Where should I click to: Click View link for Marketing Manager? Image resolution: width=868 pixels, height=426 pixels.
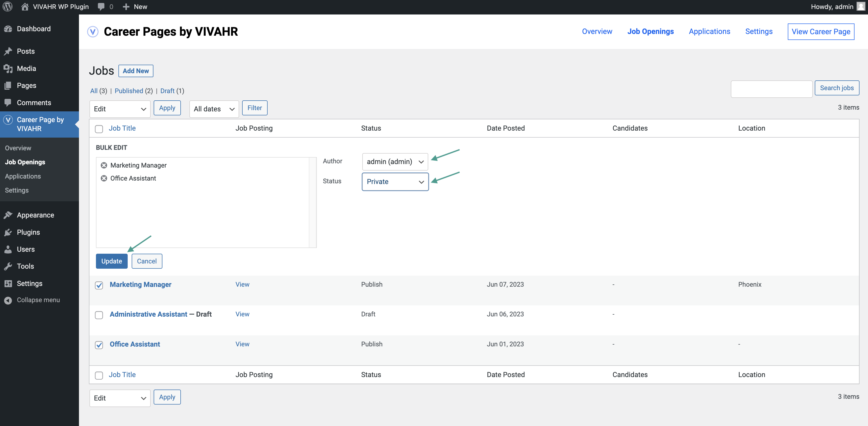pyautogui.click(x=242, y=285)
